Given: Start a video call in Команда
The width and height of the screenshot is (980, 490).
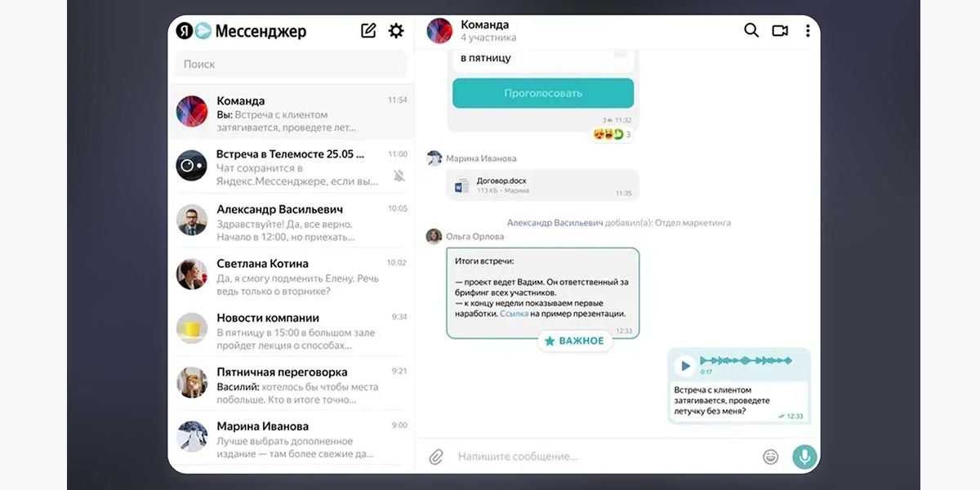Looking at the screenshot, I should pyautogui.click(x=780, y=30).
